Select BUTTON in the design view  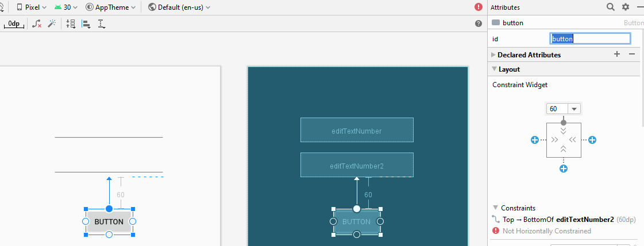click(x=109, y=222)
